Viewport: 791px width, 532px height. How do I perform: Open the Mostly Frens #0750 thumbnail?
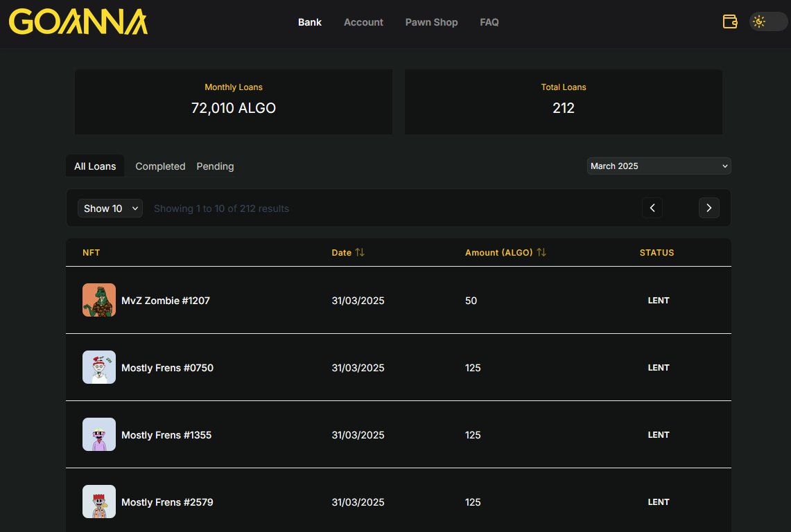click(99, 367)
